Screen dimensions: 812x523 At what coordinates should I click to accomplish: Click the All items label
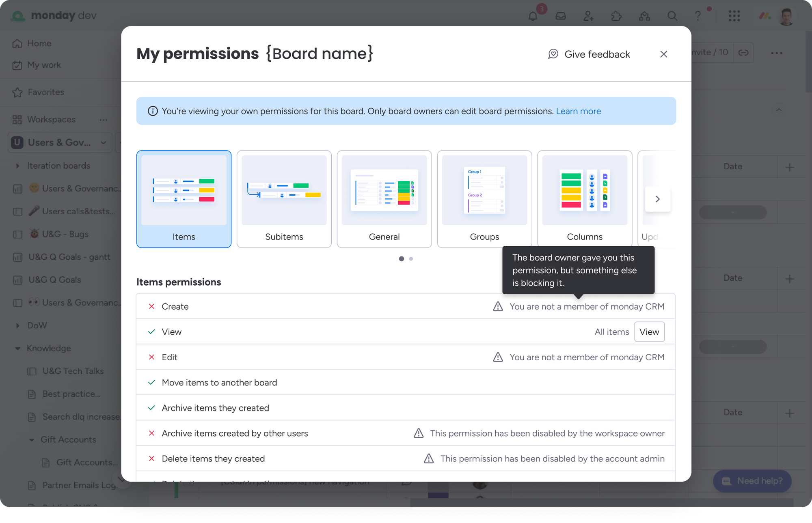tap(612, 332)
